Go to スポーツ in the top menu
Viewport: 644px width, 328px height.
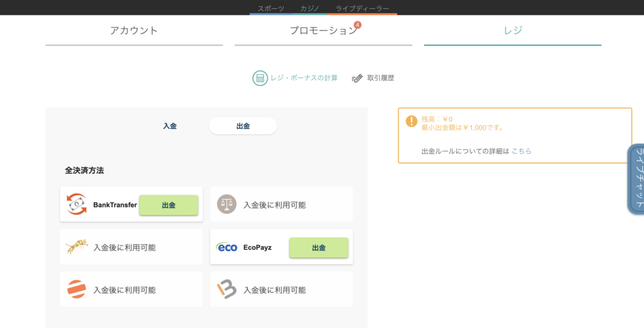pyautogui.click(x=271, y=8)
